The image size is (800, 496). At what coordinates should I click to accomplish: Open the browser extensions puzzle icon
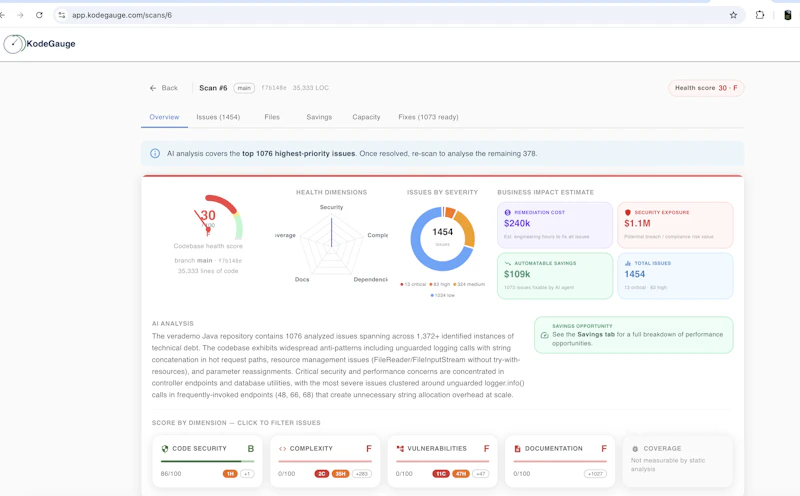point(760,15)
